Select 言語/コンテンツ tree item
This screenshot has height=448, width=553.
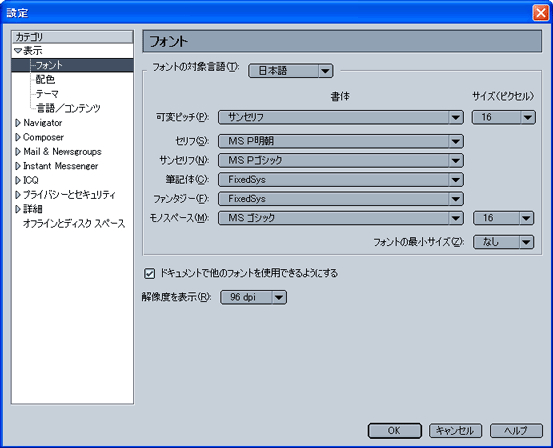click(68, 108)
